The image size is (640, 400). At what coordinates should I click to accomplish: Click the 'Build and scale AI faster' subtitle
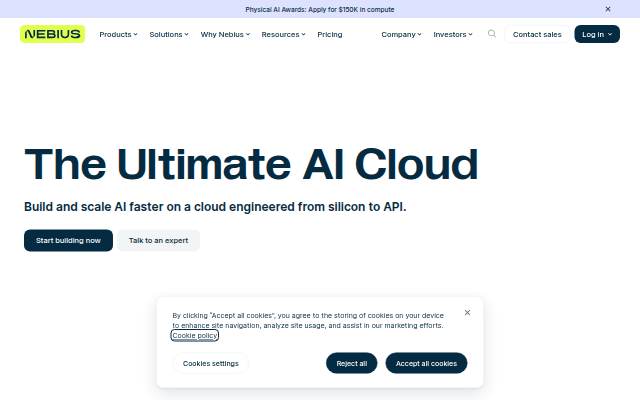point(215,207)
